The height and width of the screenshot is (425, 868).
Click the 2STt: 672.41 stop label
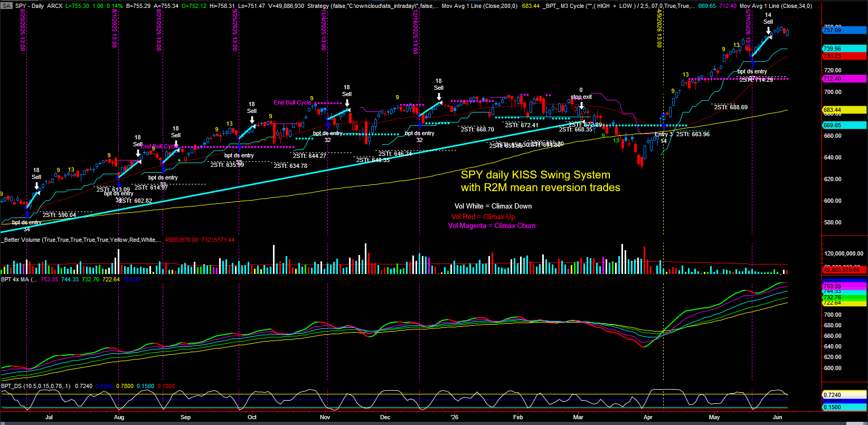[522, 125]
